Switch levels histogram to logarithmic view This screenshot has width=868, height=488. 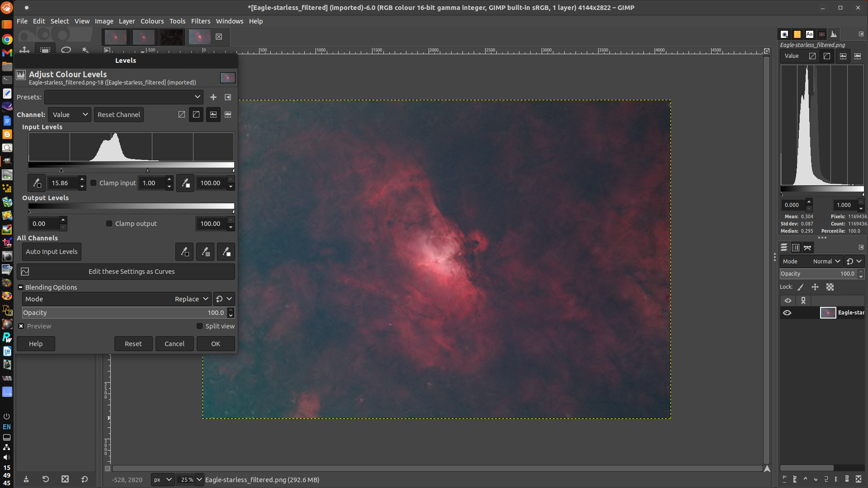point(196,115)
